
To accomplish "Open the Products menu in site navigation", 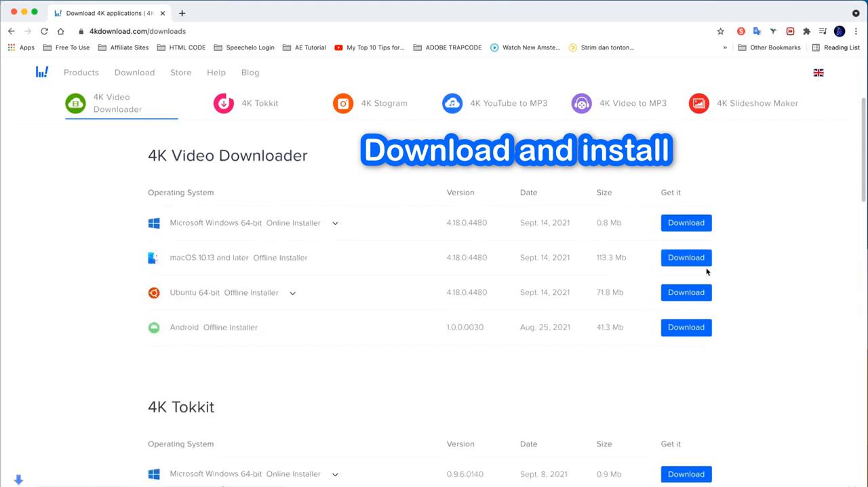I will 81,73.
